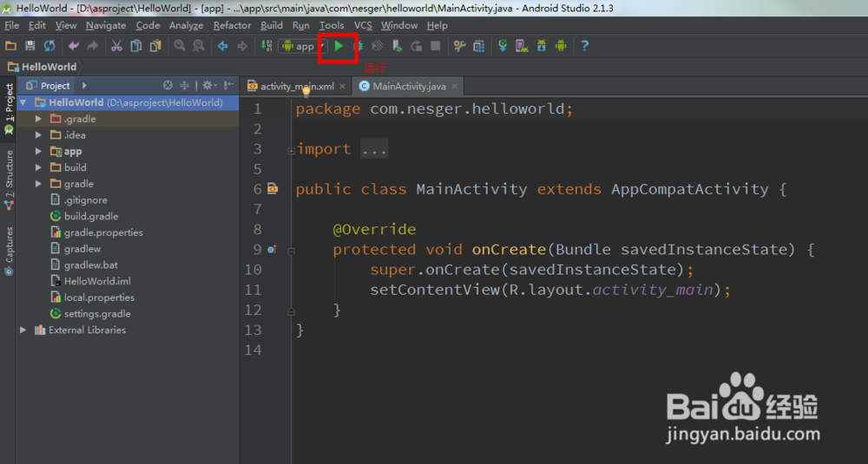The image size is (868, 464).
Task: Click the Paste toolbar icon
Action: [155, 46]
